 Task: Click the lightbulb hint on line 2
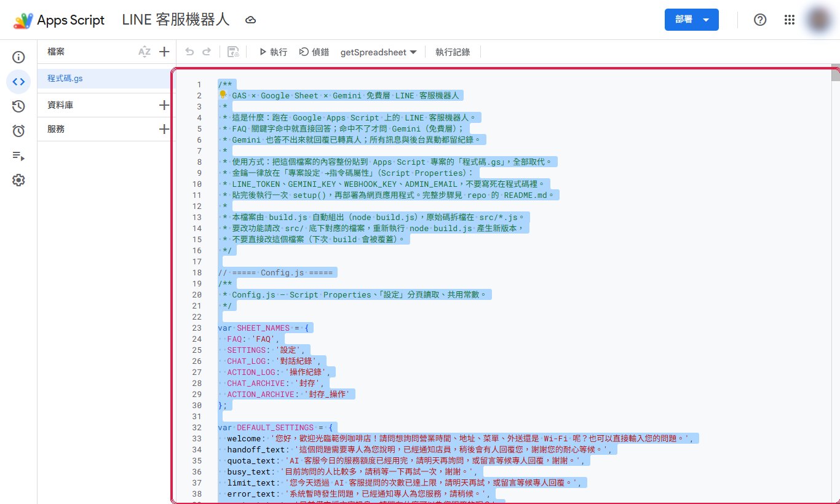coord(223,95)
